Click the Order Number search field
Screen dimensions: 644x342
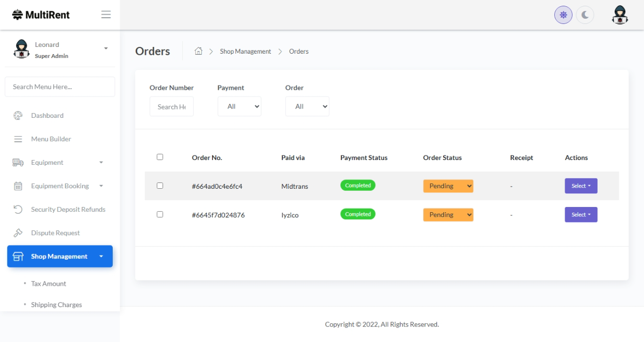pyautogui.click(x=171, y=106)
